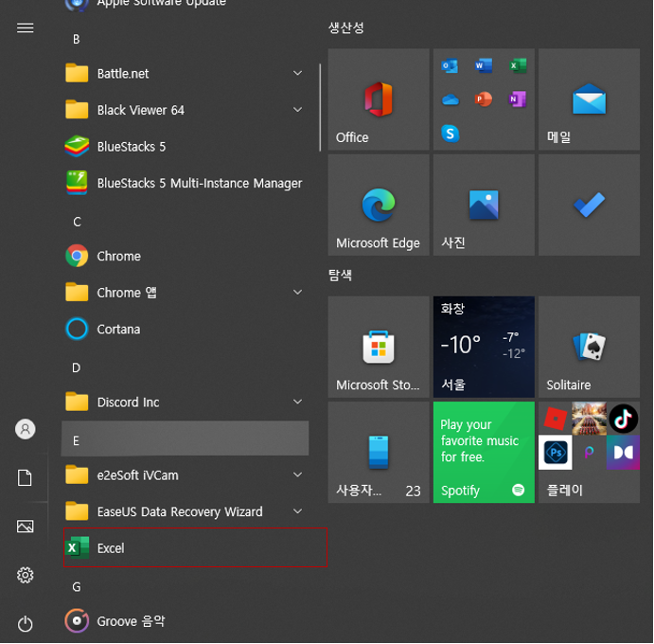654x644 pixels.
Task: Open Chrome from the app list
Action: point(186,256)
